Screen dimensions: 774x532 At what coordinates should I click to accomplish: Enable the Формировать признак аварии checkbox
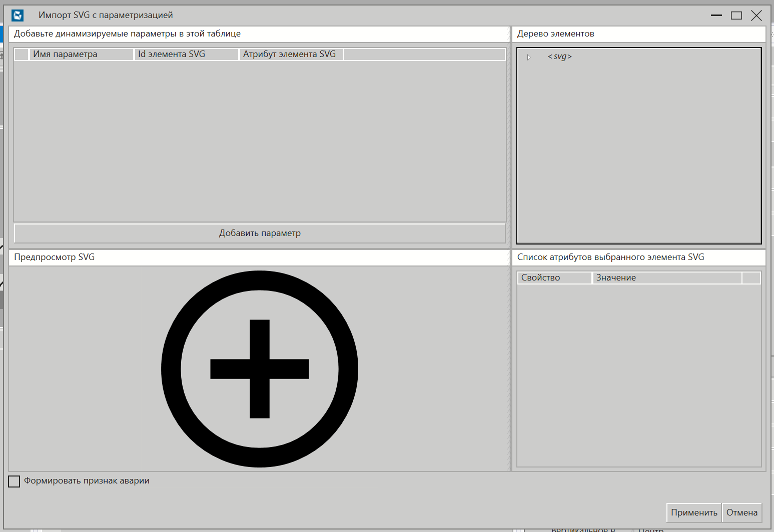pos(14,481)
